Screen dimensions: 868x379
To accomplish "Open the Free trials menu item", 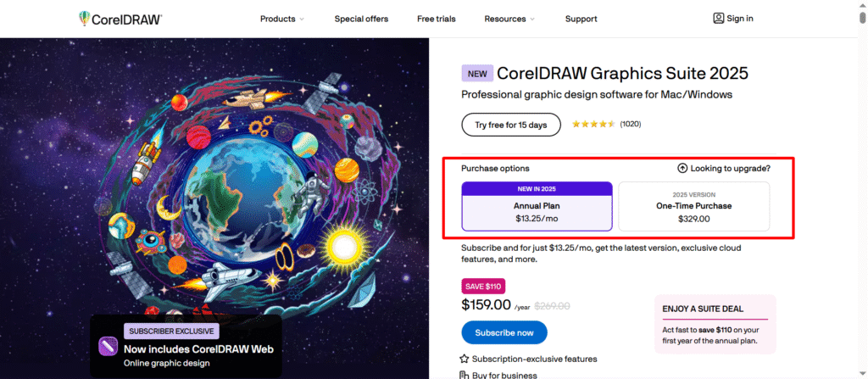I will pos(437,19).
